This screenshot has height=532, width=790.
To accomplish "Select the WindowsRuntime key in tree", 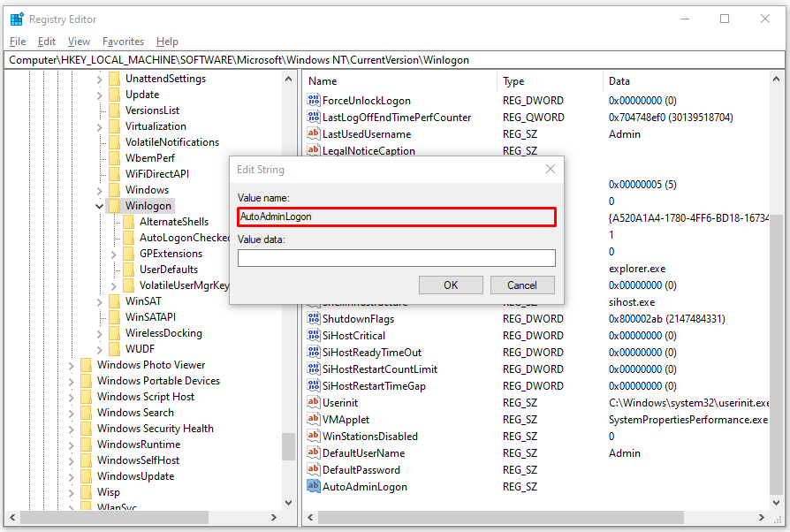I will coord(139,445).
